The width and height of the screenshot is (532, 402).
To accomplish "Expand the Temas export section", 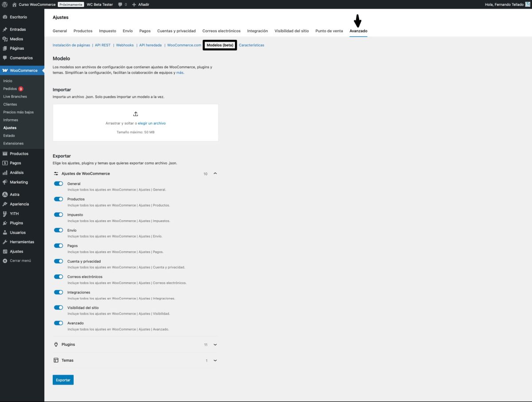I will tap(215, 360).
